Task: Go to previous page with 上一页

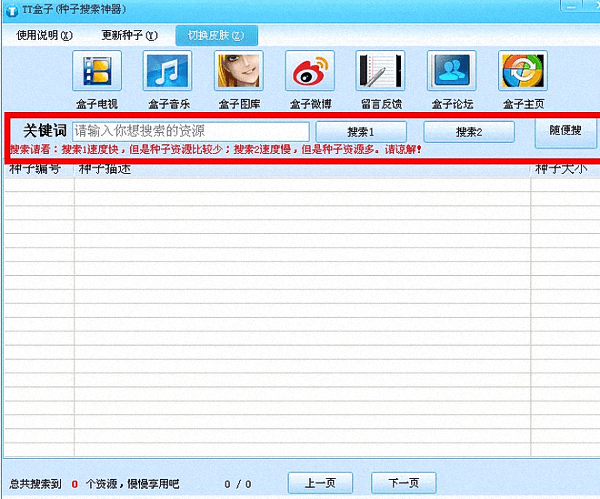Action: (319, 483)
